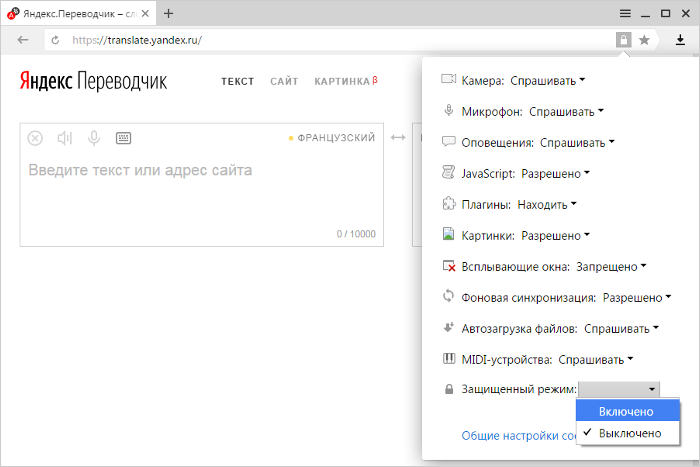This screenshot has height=467, width=700.
Task: Open the Яндекс.Переводчик browser tab
Action: tap(79, 14)
